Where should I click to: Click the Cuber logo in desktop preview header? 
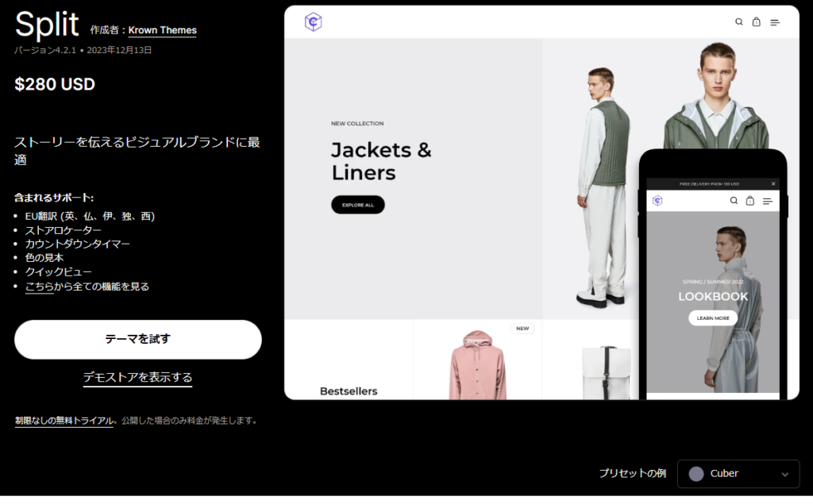(x=313, y=22)
